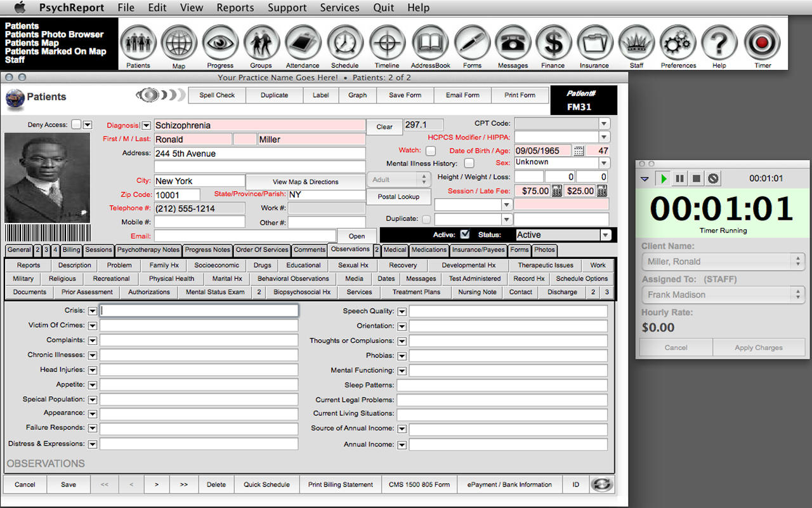Click Patients Photo Browser link
Screen dimensions: 812x508
tap(54, 34)
